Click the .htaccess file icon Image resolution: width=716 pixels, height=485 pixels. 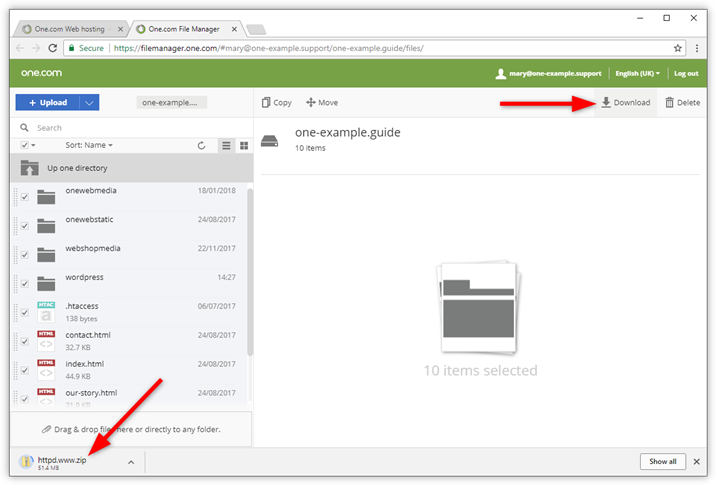pyautogui.click(x=46, y=312)
